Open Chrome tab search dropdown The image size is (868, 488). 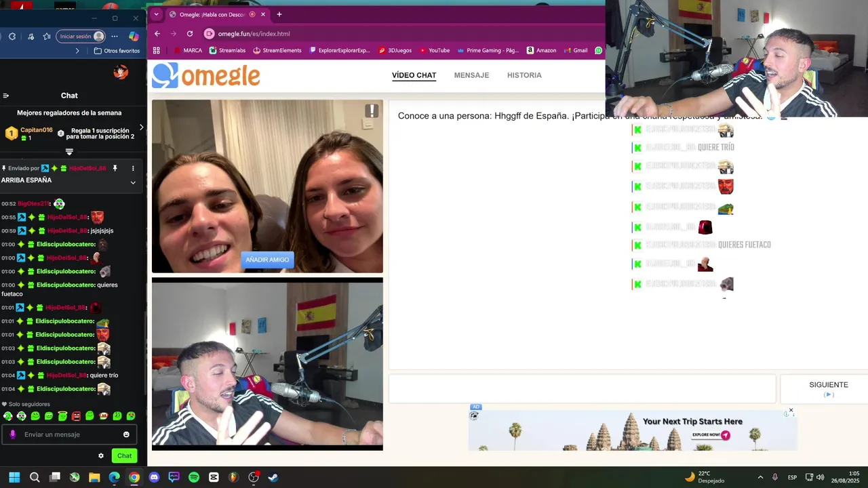[x=157, y=14]
